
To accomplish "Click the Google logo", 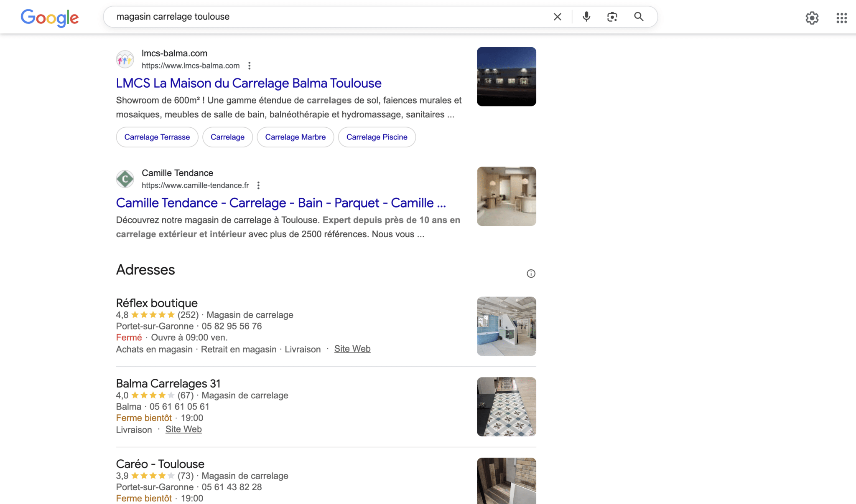I will 50,18.
